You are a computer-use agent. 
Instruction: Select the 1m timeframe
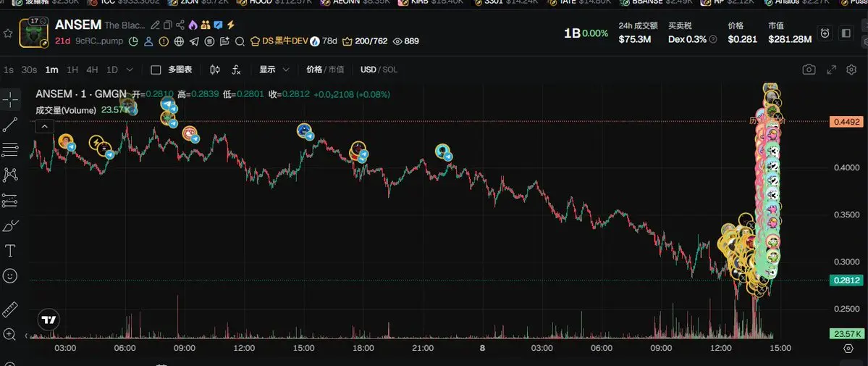pyautogui.click(x=51, y=70)
